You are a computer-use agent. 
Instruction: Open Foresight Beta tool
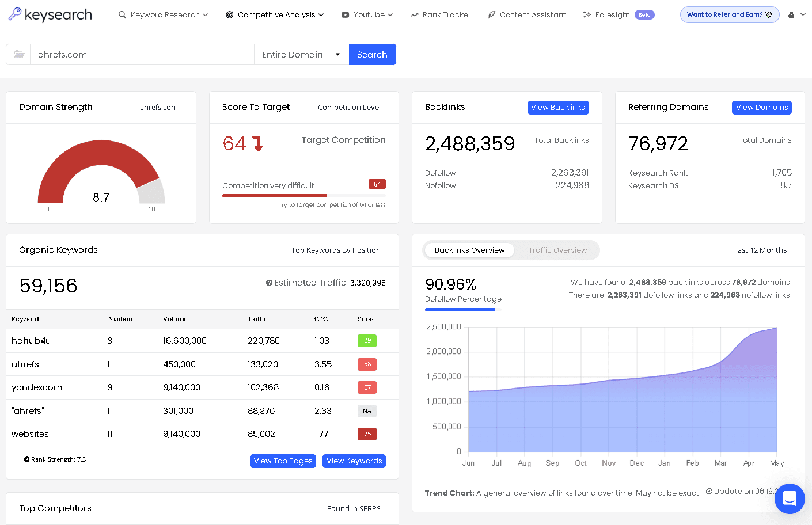pos(619,14)
